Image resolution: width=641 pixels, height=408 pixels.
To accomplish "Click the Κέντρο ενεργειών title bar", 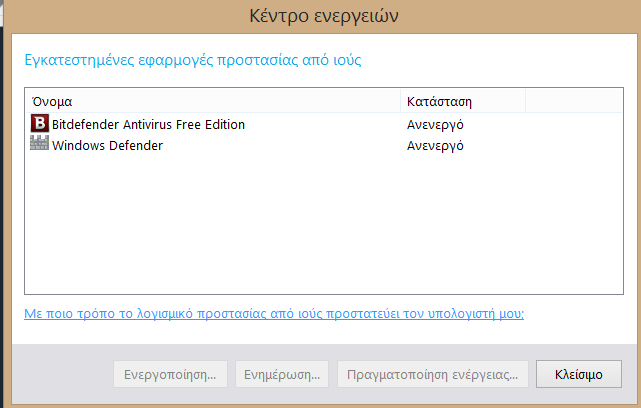I will 324,16.
